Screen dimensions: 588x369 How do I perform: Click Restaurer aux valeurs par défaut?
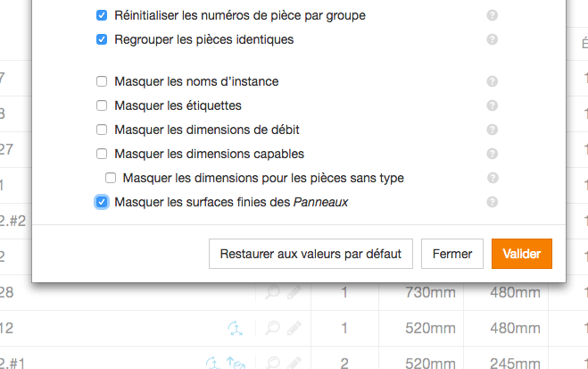(x=311, y=254)
